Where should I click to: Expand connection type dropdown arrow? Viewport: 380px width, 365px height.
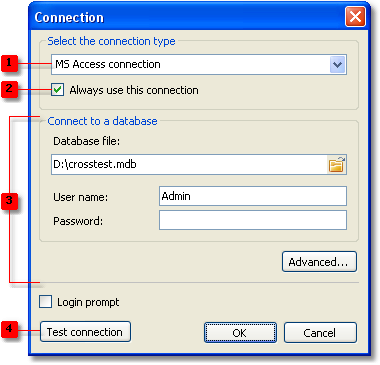coord(338,64)
